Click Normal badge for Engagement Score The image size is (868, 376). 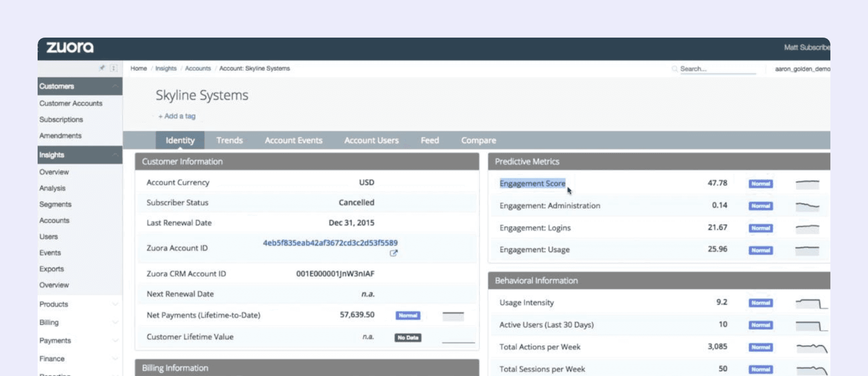pos(760,184)
